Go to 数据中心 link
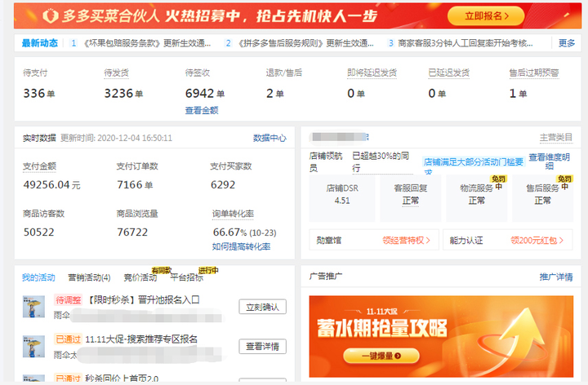The width and height of the screenshot is (588, 385). click(x=269, y=138)
